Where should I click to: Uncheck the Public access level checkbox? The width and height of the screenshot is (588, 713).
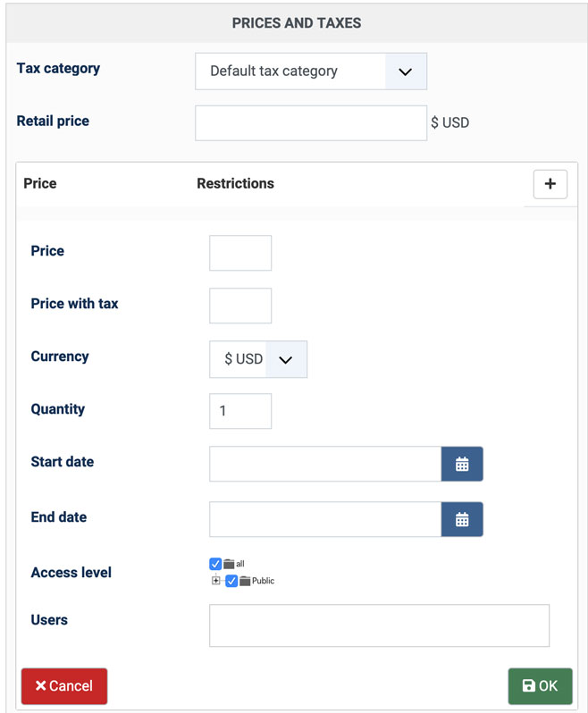[x=231, y=581]
